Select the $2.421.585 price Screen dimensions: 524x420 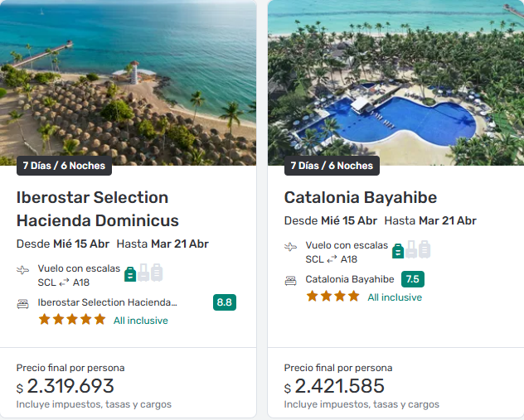[x=339, y=386]
